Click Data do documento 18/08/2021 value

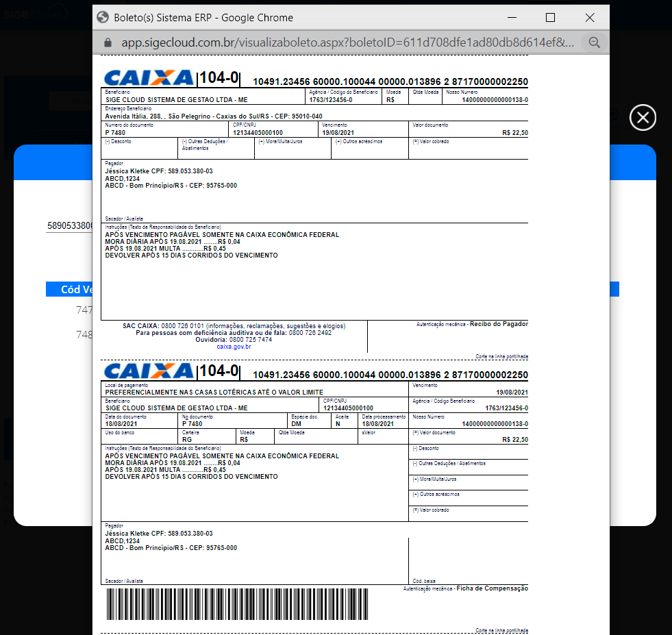pos(121,424)
